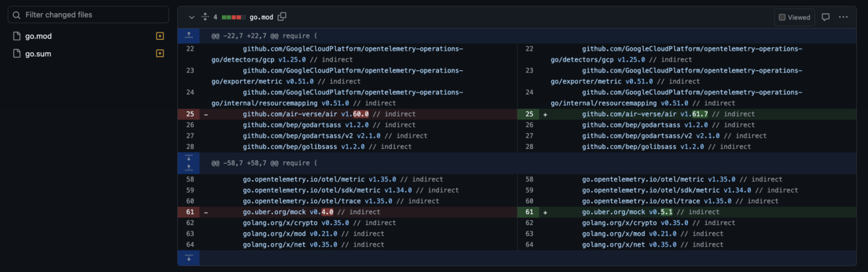Click the minus marker on old line 25

pos(206,114)
